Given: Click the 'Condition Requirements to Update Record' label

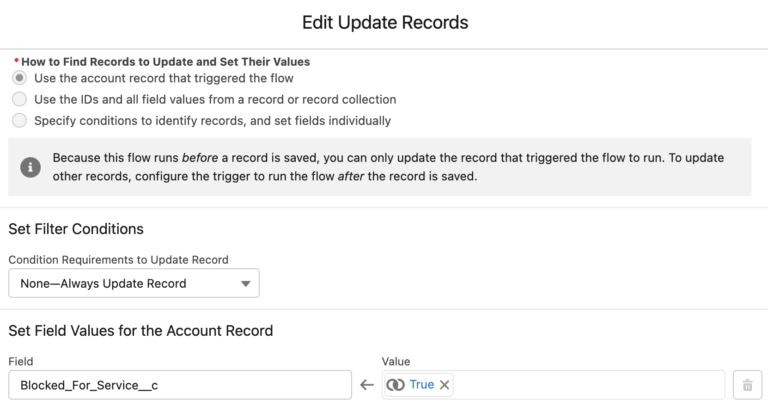Looking at the screenshot, I should pos(119,260).
